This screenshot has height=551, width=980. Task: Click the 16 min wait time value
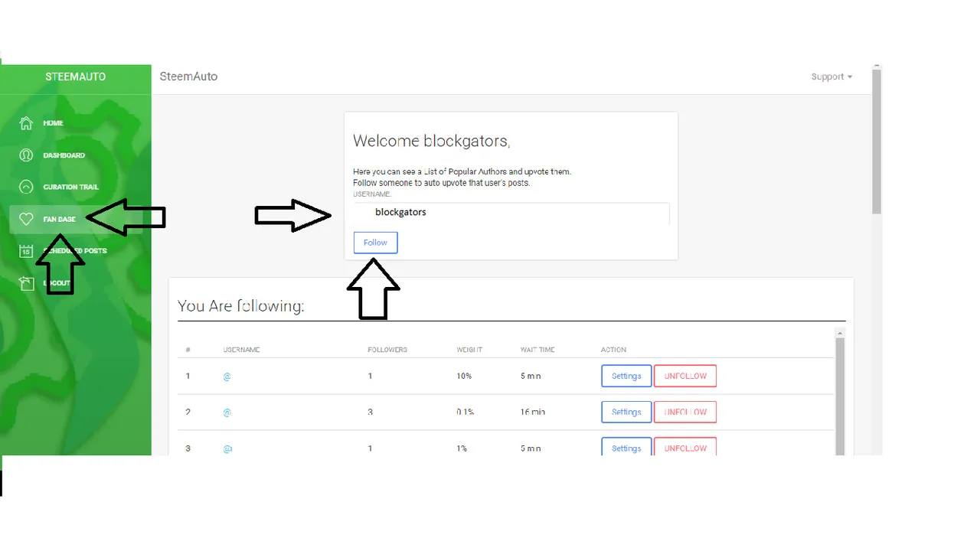click(533, 412)
